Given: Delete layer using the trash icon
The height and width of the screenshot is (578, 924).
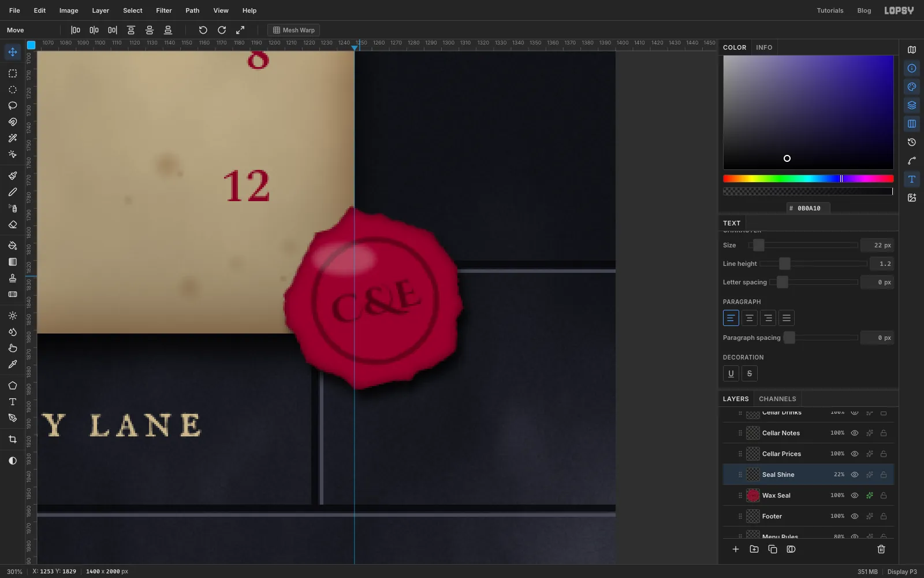Looking at the screenshot, I should coord(881,549).
